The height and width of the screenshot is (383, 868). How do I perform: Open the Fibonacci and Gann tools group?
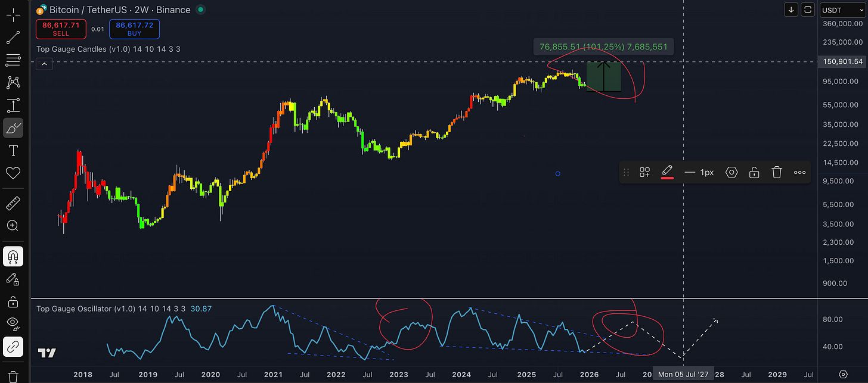point(13,60)
